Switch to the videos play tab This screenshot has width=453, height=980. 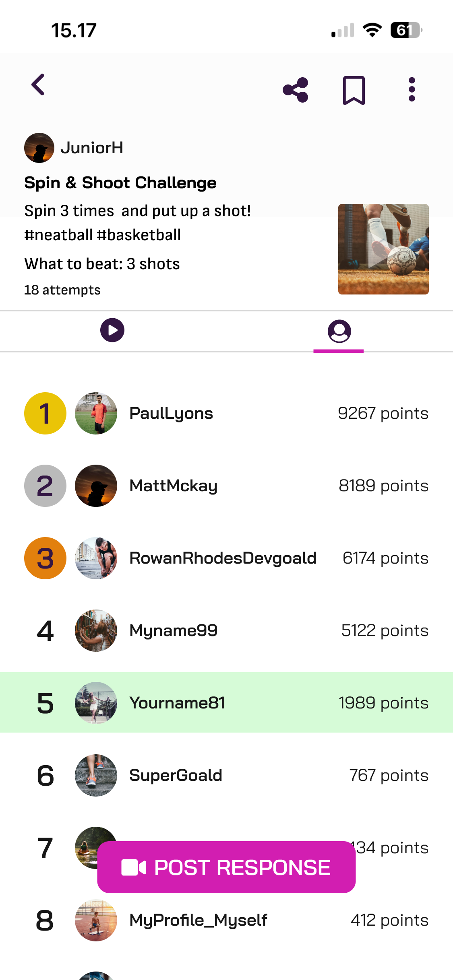tap(112, 330)
